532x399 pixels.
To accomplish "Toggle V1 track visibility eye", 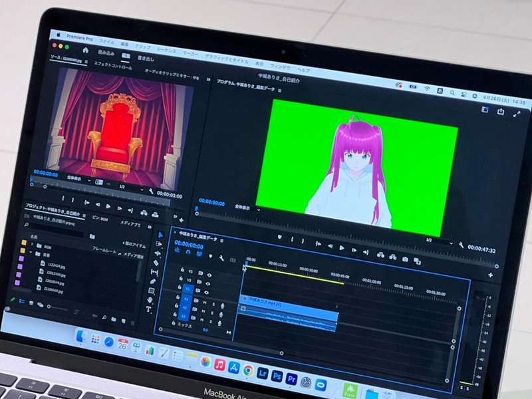I will click(x=206, y=292).
